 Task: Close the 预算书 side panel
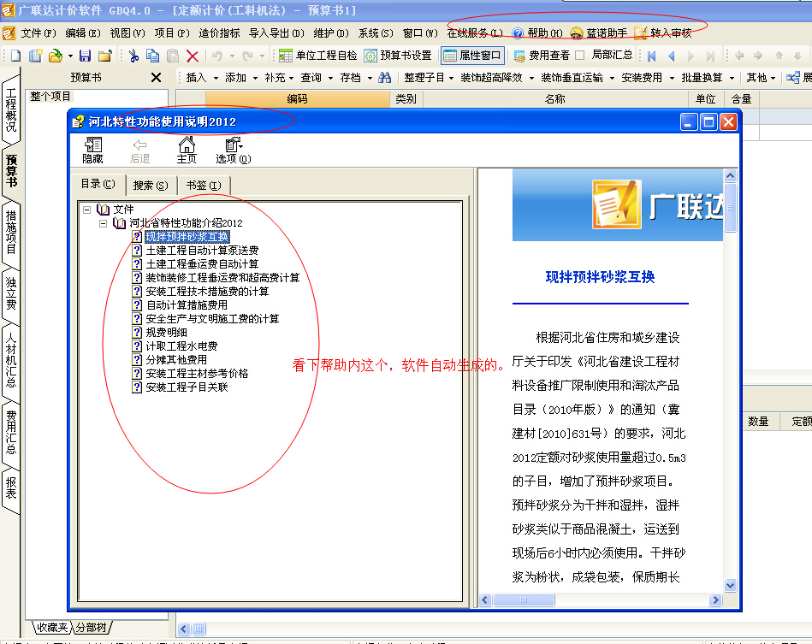click(x=156, y=78)
